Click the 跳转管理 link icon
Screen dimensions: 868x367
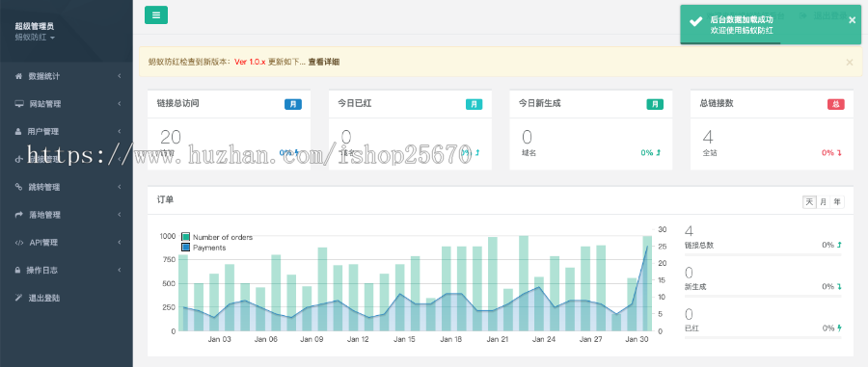pyautogui.click(x=18, y=187)
